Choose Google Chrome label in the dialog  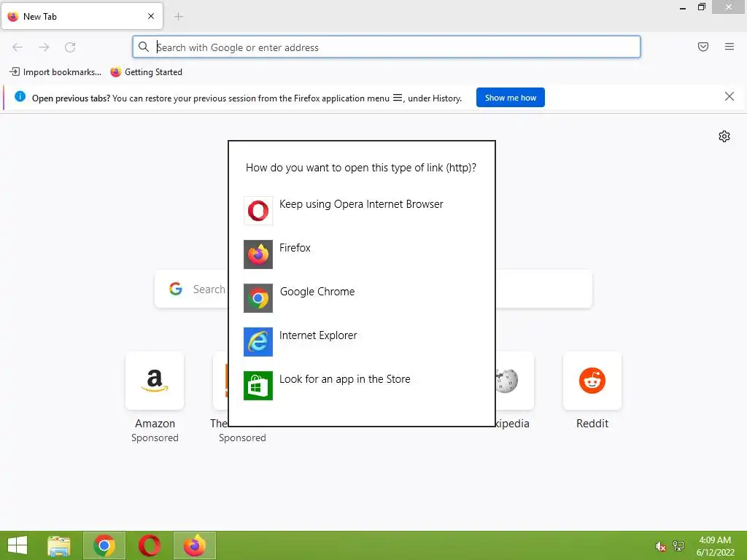(x=317, y=292)
